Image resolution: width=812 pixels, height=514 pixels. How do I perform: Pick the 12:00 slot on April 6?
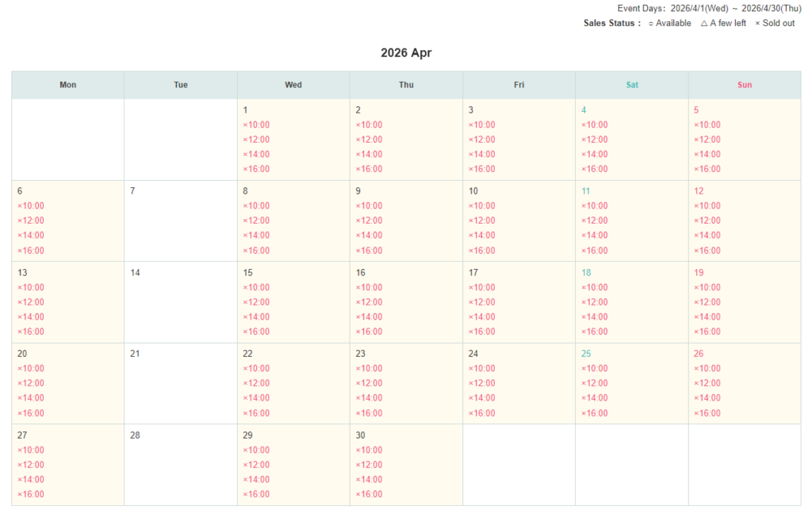coord(31,221)
